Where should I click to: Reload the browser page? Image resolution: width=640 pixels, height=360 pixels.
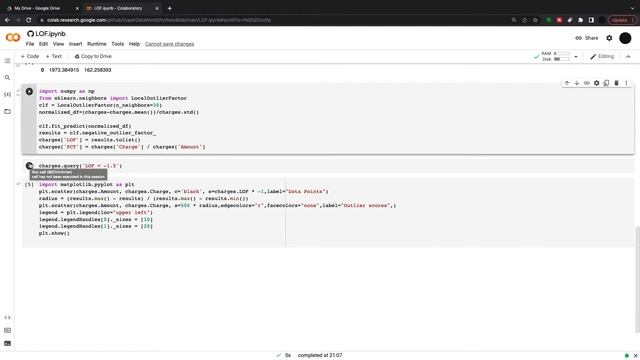pyautogui.click(x=29, y=20)
